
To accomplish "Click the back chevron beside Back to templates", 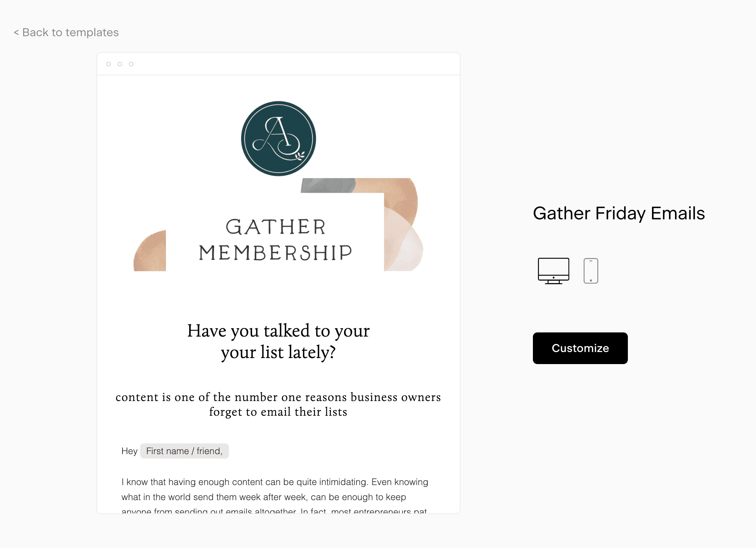I will click(x=16, y=33).
